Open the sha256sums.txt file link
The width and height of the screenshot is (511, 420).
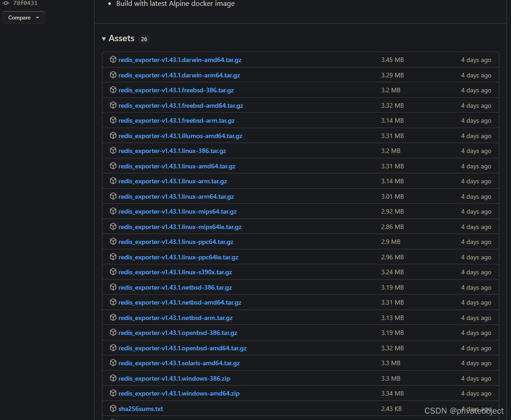(141, 409)
